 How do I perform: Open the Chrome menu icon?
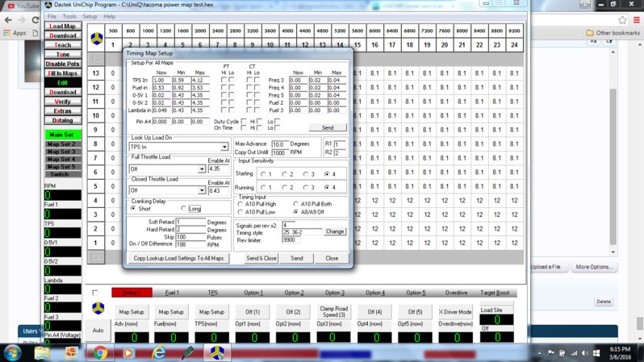click(637, 19)
